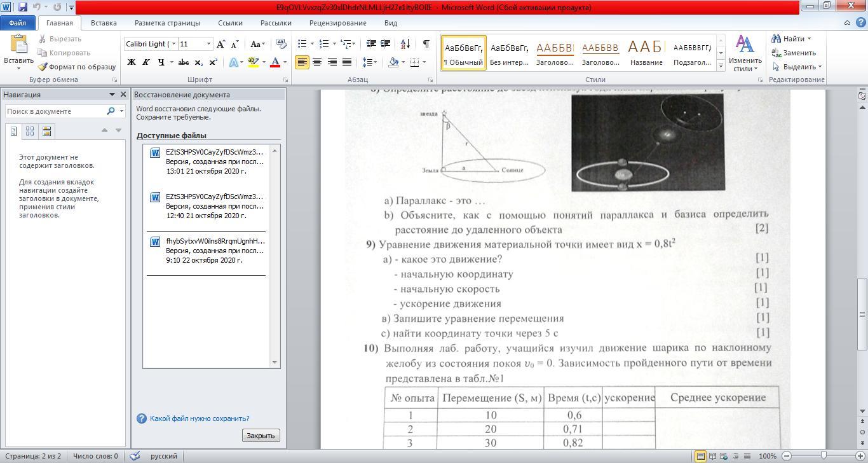Click the font color red swatch button

(x=275, y=62)
